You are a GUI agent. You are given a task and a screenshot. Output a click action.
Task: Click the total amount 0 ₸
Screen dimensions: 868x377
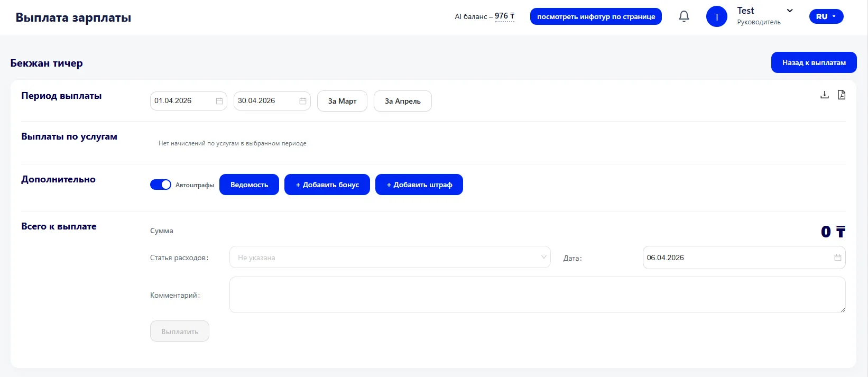tap(833, 232)
